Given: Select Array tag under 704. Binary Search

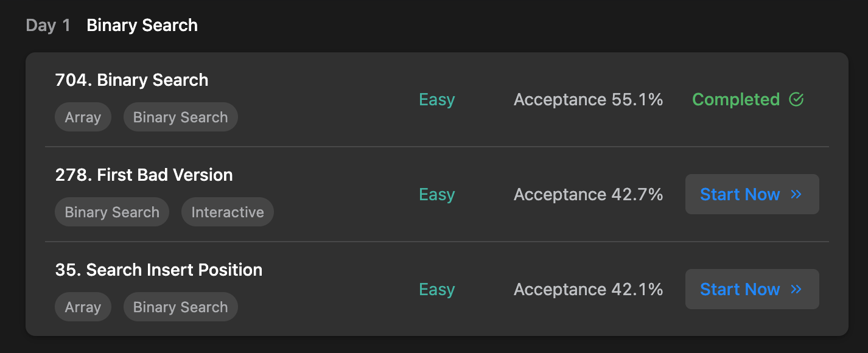Looking at the screenshot, I should tap(83, 117).
